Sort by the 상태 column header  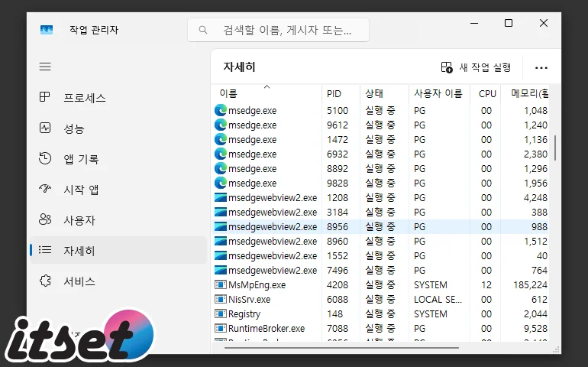click(384, 93)
